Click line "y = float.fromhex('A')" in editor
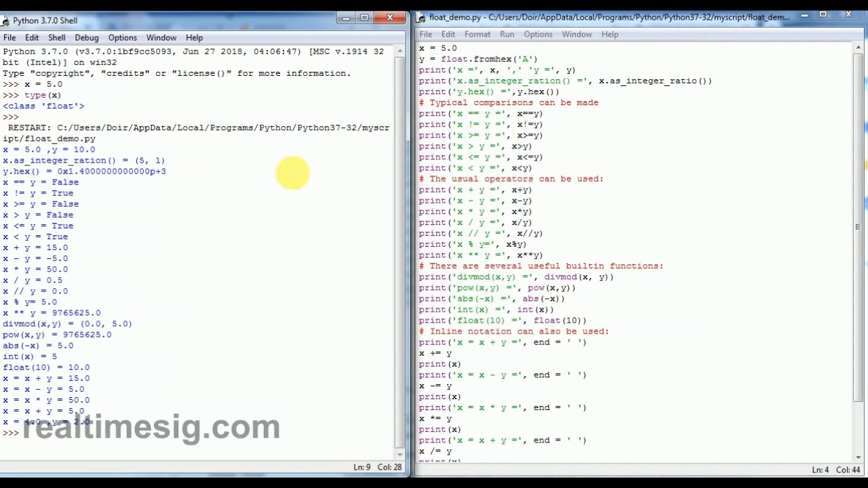This screenshot has width=868, height=488. click(x=478, y=59)
